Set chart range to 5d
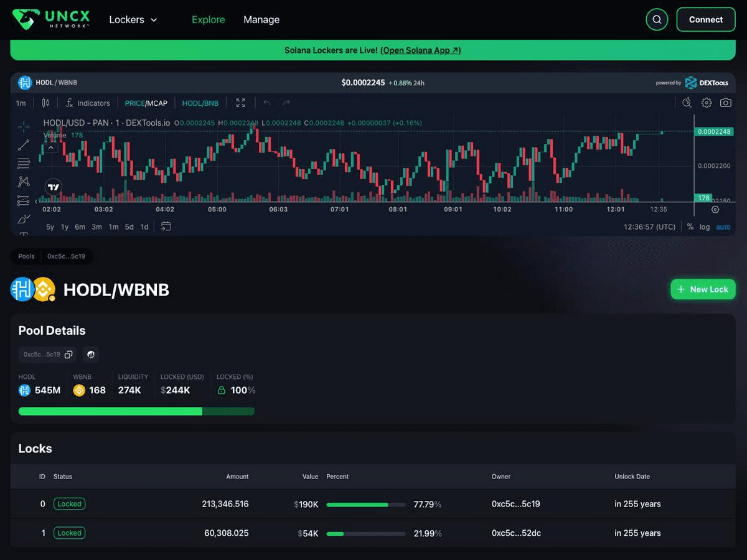 (x=129, y=226)
